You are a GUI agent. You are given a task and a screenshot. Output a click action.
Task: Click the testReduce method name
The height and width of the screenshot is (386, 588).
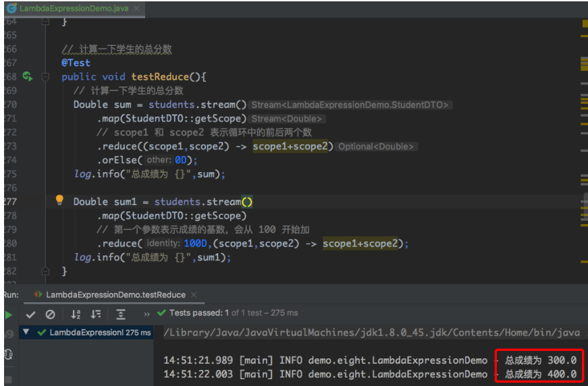click(160, 77)
